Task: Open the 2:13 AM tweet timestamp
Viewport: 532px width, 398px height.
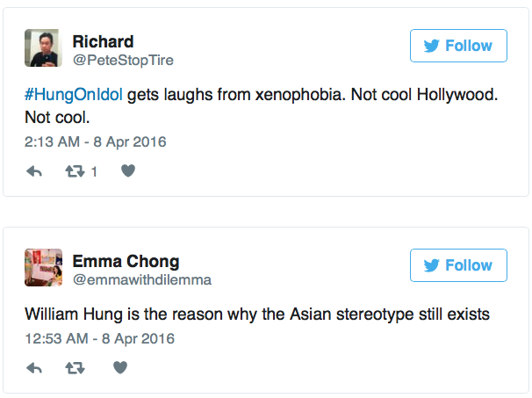Action: pyautogui.click(x=95, y=141)
